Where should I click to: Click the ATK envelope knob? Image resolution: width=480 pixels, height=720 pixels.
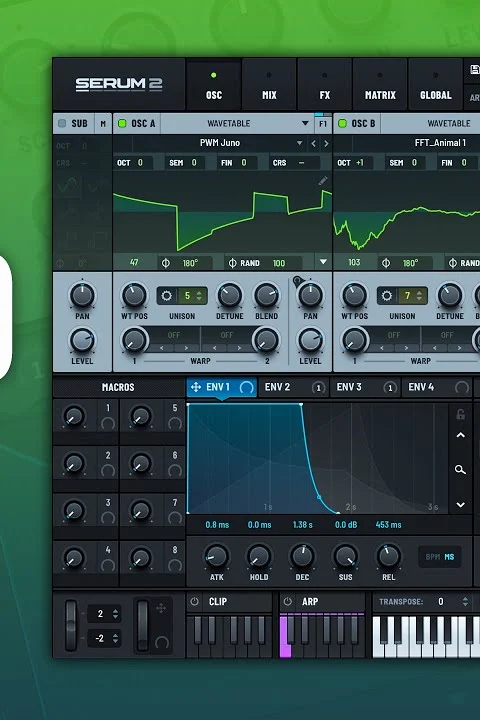coord(216,556)
